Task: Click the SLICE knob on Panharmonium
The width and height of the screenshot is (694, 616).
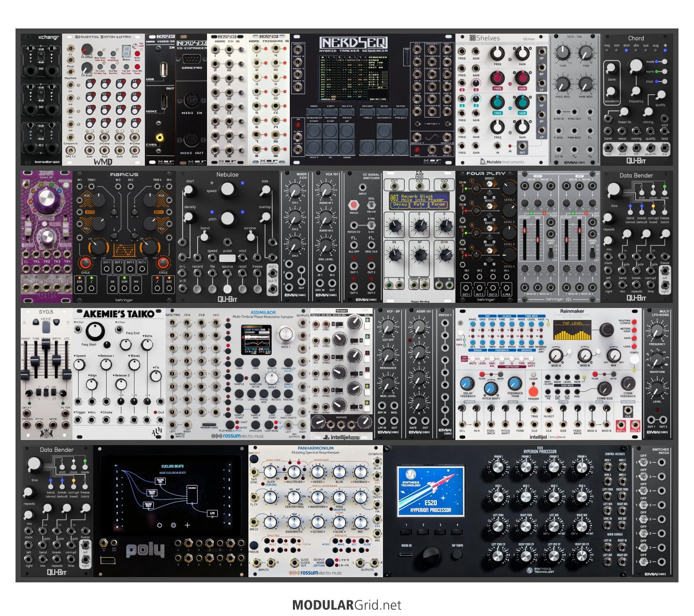Action: point(271,471)
